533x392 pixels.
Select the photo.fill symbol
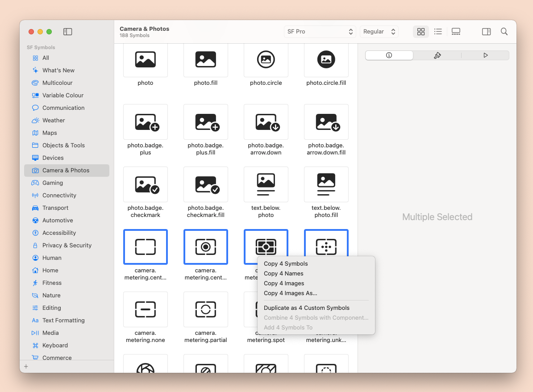pyautogui.click(x=206, y=59)
